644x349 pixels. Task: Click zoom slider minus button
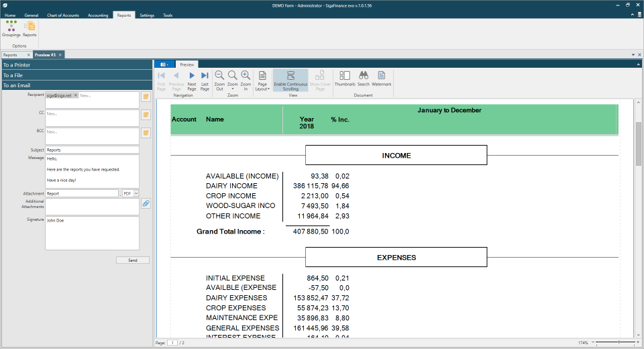[593, 342]
